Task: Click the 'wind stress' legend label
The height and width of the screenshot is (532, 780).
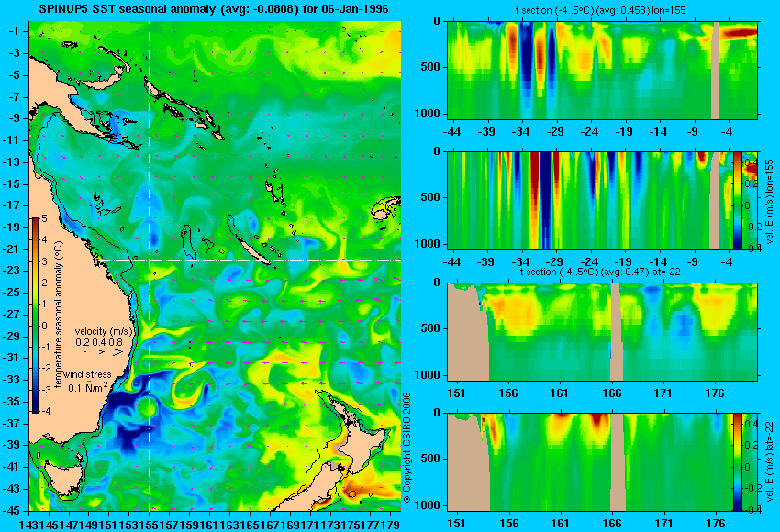Action: tap(87, 374)
